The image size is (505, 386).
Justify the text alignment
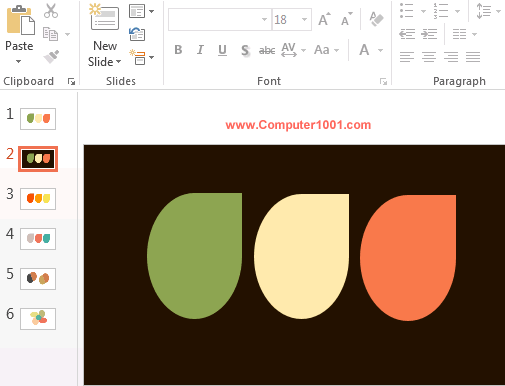[x=473, y=57]
